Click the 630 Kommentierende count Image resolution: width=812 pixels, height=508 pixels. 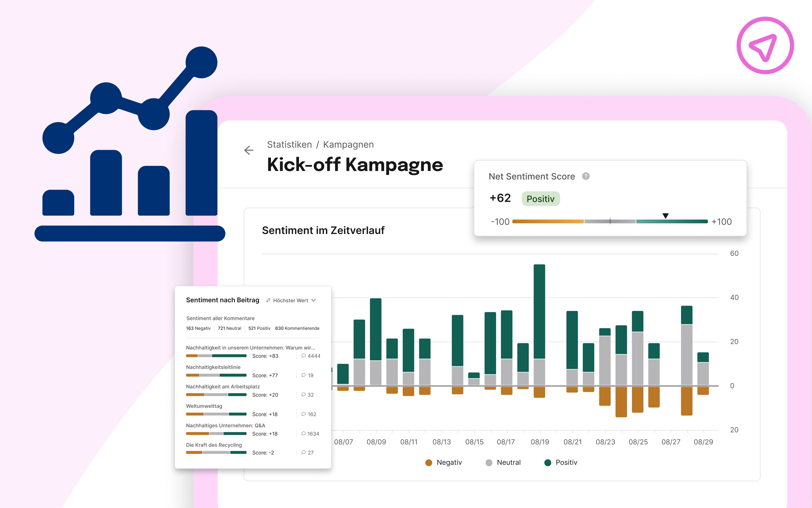coord(297,328)
